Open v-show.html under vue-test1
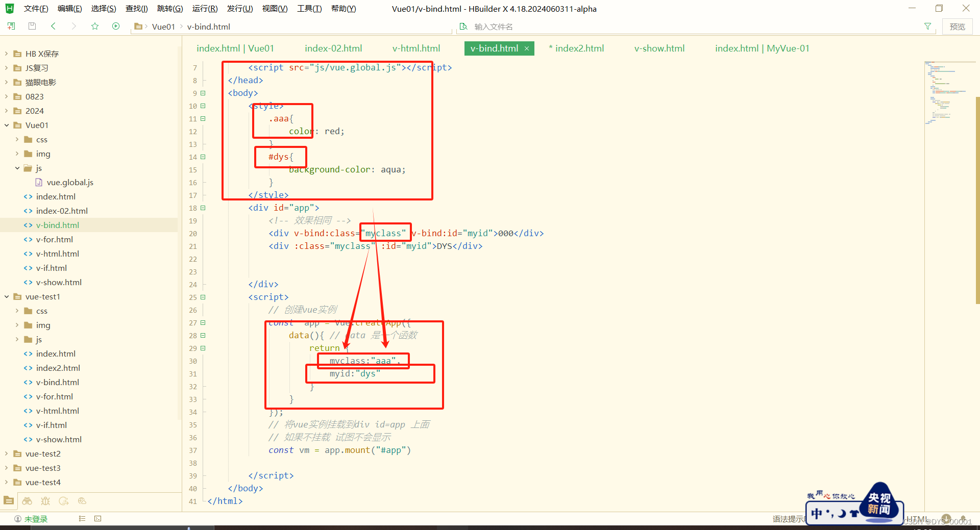Viewport: 980px width, 530px height. [x=59, y=439]
